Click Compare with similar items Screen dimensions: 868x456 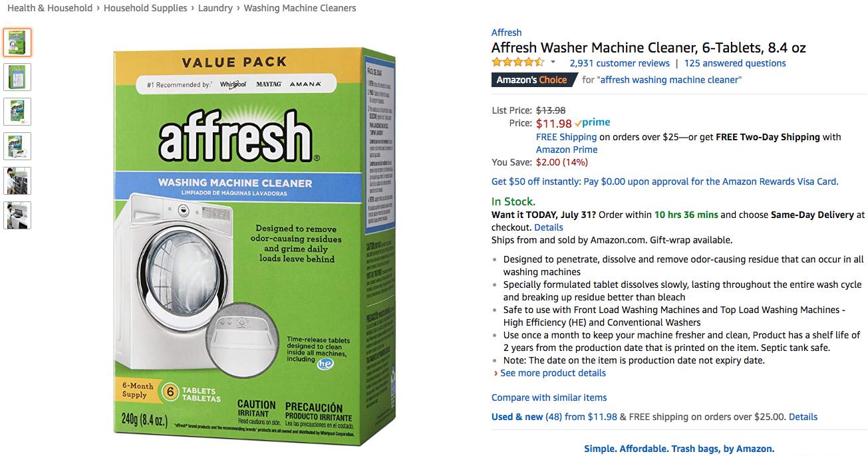click(549, 398)
